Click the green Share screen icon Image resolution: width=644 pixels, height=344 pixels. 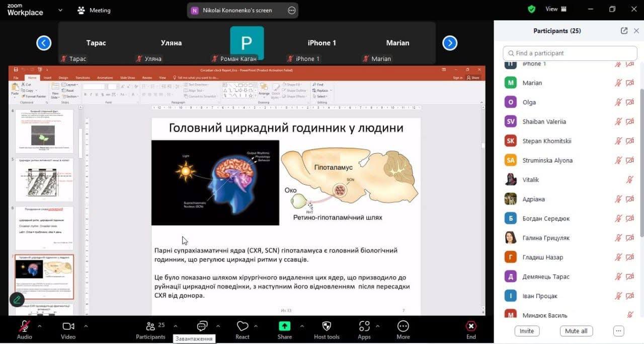[x=285, y=326]
